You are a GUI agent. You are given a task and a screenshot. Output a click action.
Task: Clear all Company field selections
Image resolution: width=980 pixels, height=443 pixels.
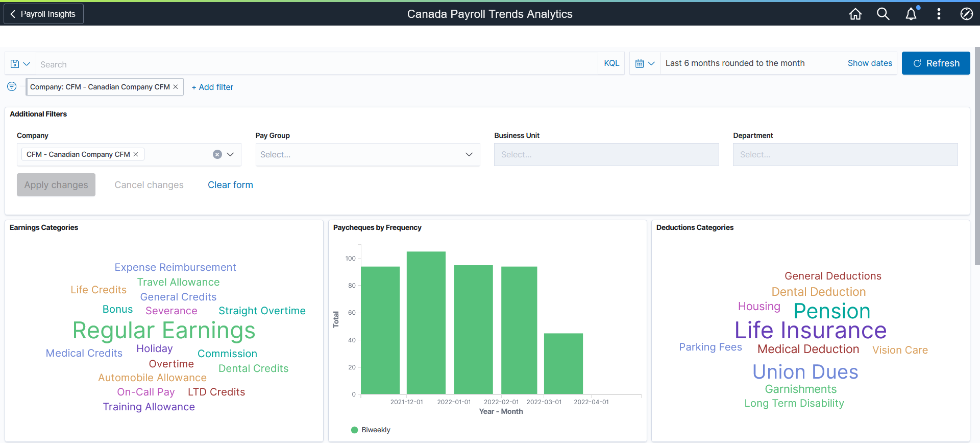tap(217, 154)
